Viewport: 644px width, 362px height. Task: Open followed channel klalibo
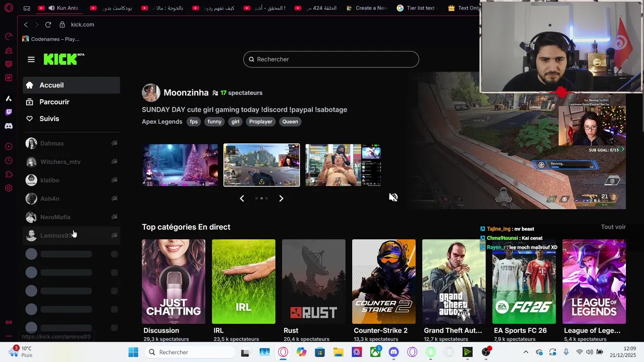tap(71, 180)
